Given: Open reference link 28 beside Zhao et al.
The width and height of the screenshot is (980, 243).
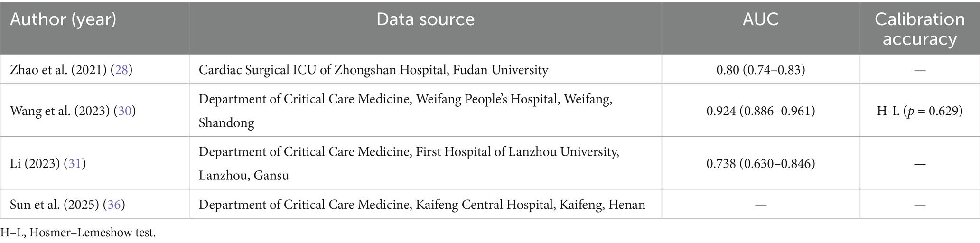Looking at the screenshot, I should click(x=121, y=70).
